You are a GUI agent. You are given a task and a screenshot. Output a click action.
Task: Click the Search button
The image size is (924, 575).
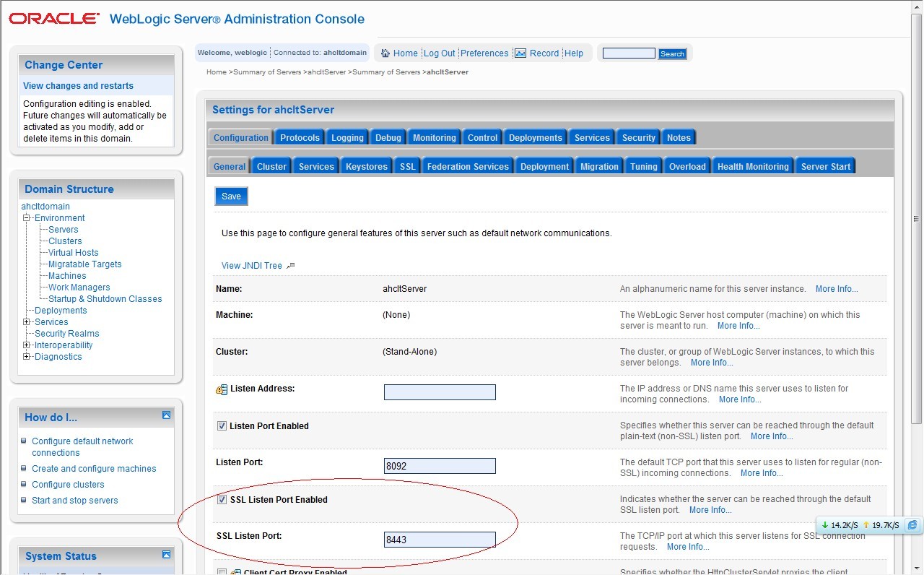point(672,53)
